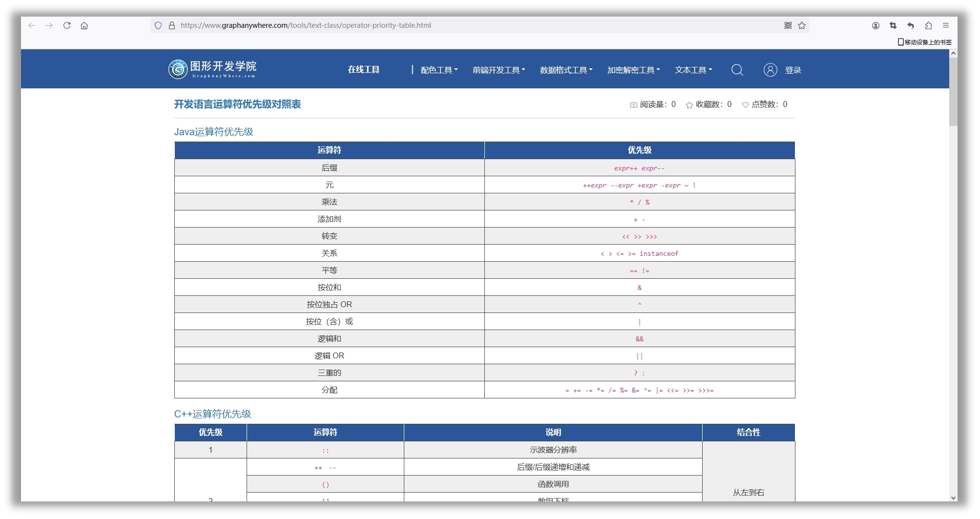Viewport: 980px width, 519px height.
Task: Click the 函数调用 description cell
Action: coord(553,484)
